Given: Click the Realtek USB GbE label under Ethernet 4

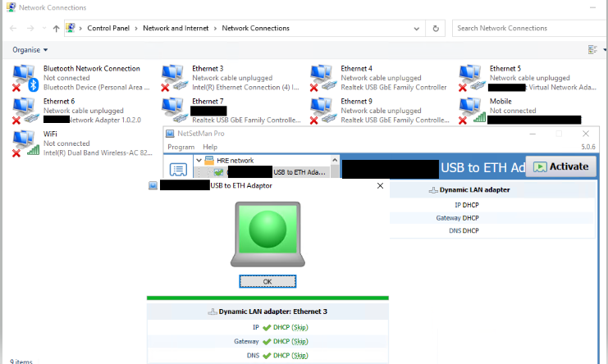Looking at the screenshot, I should (x=394, y=88).
